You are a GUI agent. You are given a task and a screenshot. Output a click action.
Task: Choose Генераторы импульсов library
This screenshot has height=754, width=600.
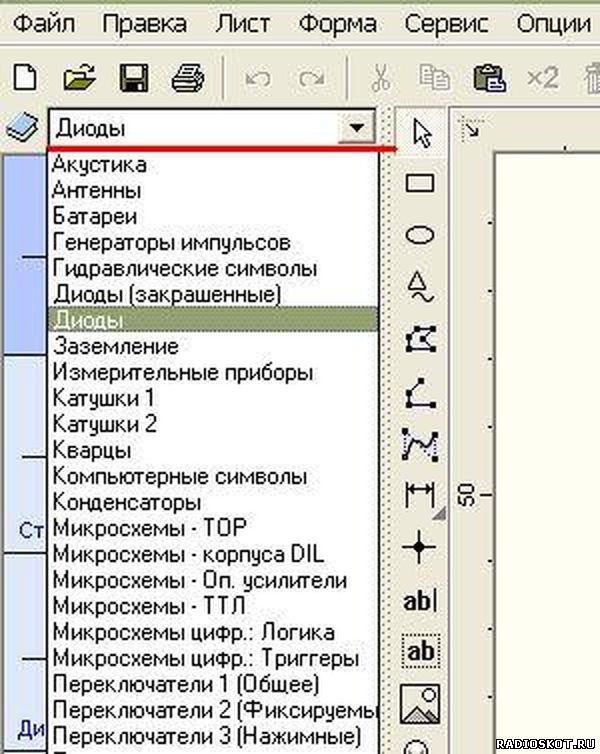[213, 243]
